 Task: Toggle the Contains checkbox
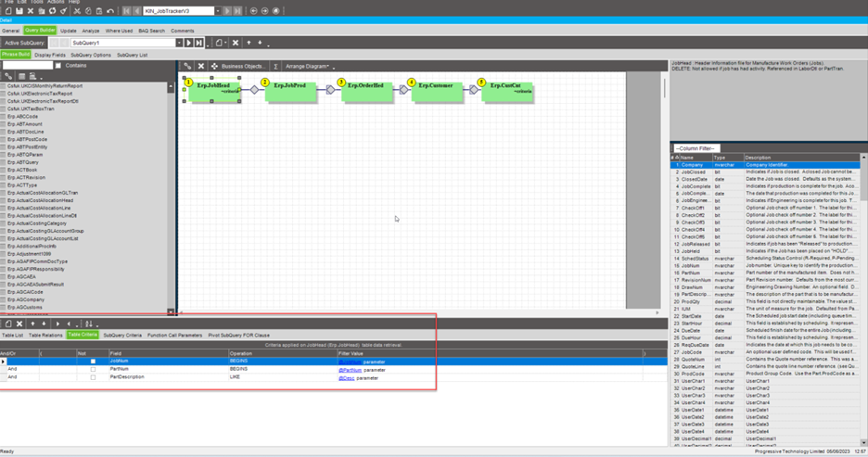click(x=57, y=66)
